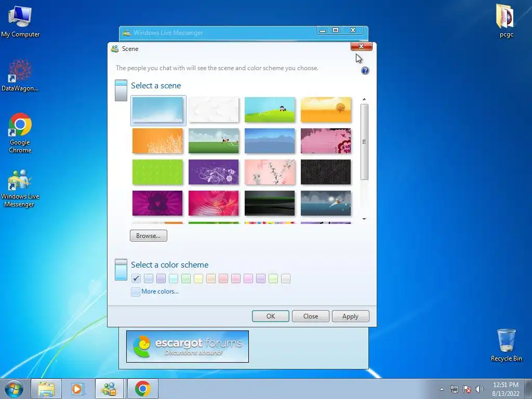Select the peach orange color scheme swatch
Viewport: 532px width, 399px height.
pos(211,278)
